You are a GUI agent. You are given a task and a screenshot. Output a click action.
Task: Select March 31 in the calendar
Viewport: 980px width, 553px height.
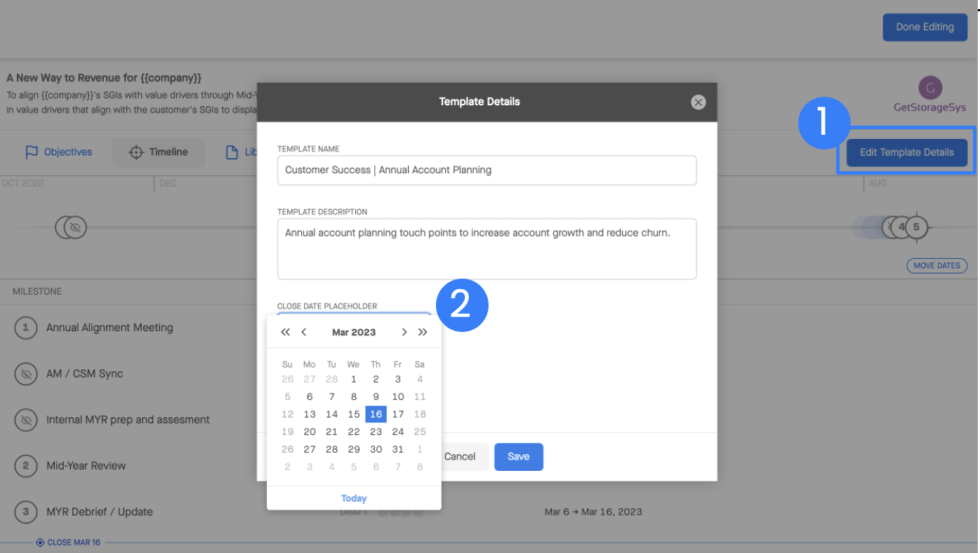pyautogui.click(x=398, y=449)
